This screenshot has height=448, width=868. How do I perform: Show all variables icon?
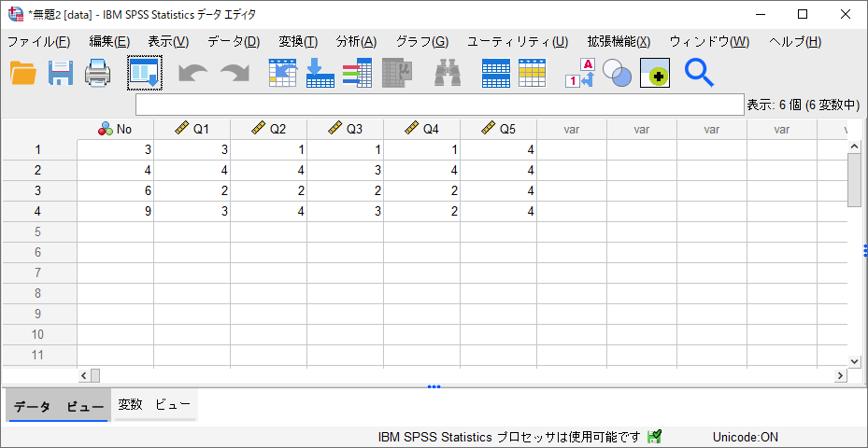pyautogui.click(x=655, y=73)
